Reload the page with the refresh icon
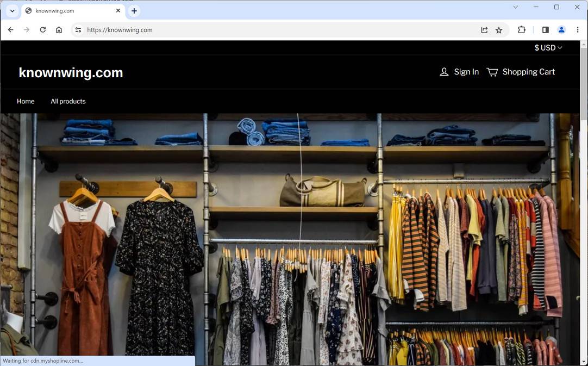Viewport: 588px width, 366px height. pos(42,30)
